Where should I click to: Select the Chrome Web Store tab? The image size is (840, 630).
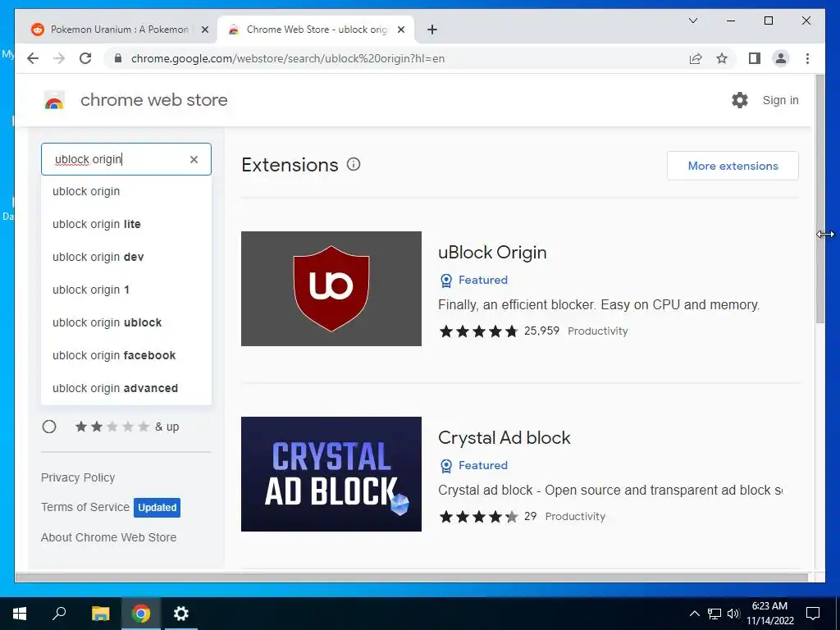point(316,30)
